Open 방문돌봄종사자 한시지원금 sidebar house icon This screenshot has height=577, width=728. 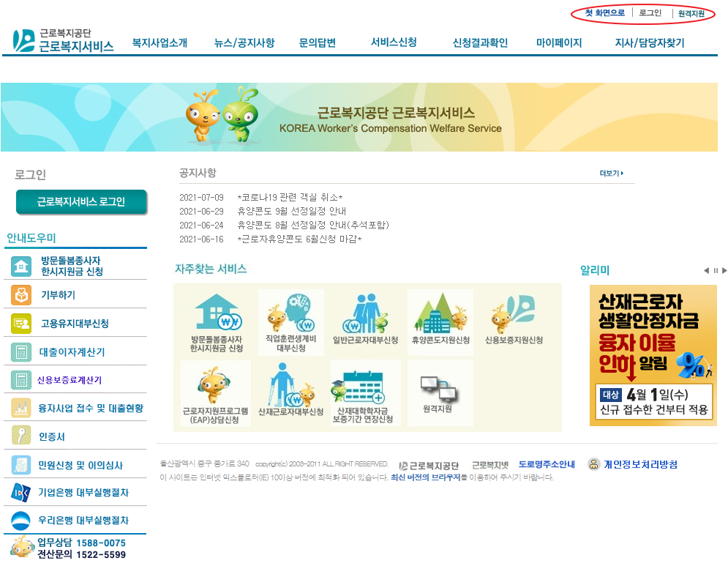click(21, 267)
